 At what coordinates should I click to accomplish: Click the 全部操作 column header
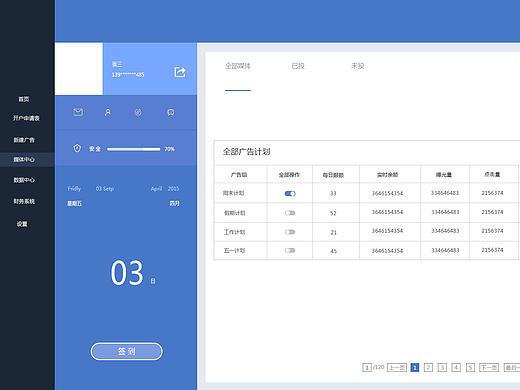pos(289,175)
